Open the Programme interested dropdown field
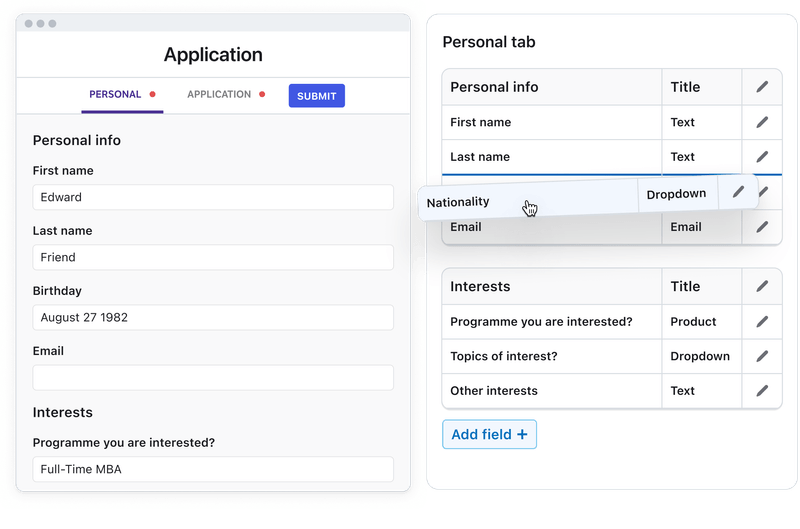This screenshot has height=529, width=800. [x=213, y=469]
